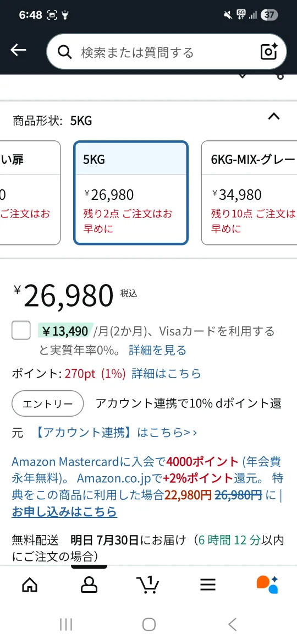Tap the search magnifier icon
The width and height of the screenshot is (297, 644).
pyautogui.click(x=65, y=52)
